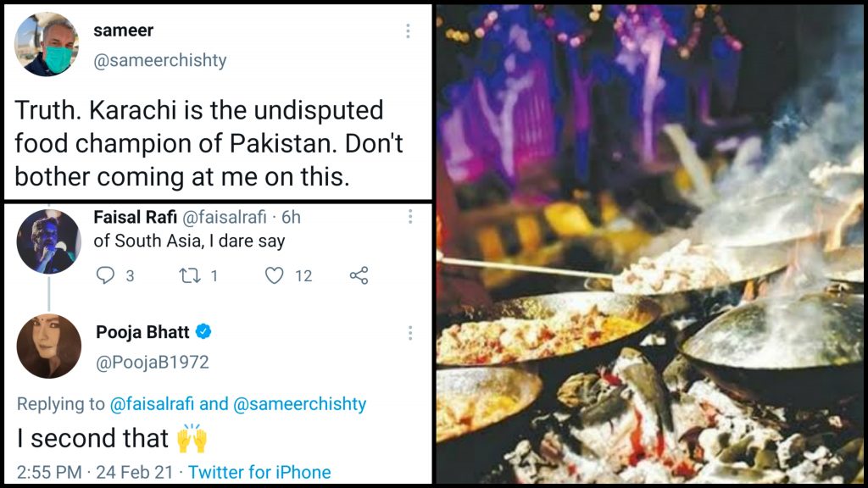Like Faisal Rafi's tweet with the heart icon
This screenshot has width=868, height=488.
coord(275,275)
